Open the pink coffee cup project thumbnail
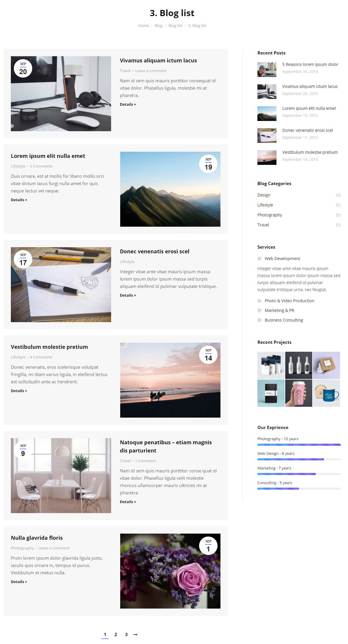 click(299, 393)
